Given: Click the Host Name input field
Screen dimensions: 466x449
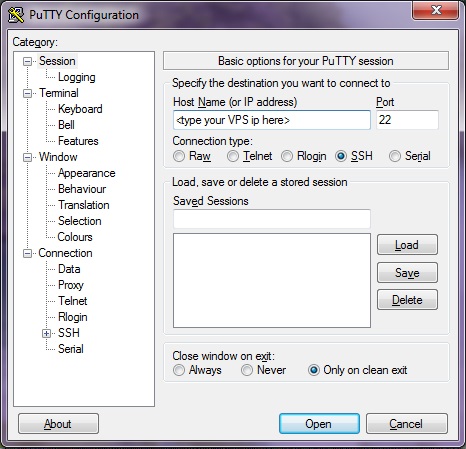Looking at the screenshot, I should (272, 120).
